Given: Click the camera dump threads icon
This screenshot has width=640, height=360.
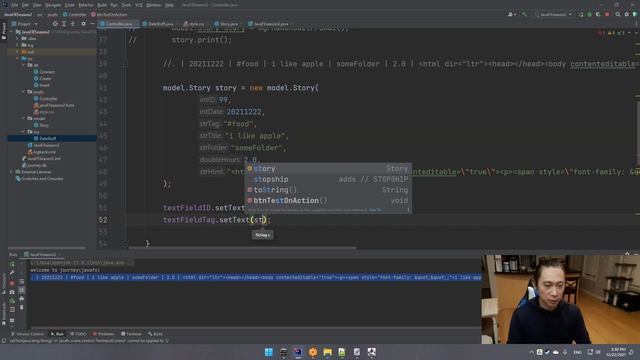Looking at the screenshot, I should 12,292.
